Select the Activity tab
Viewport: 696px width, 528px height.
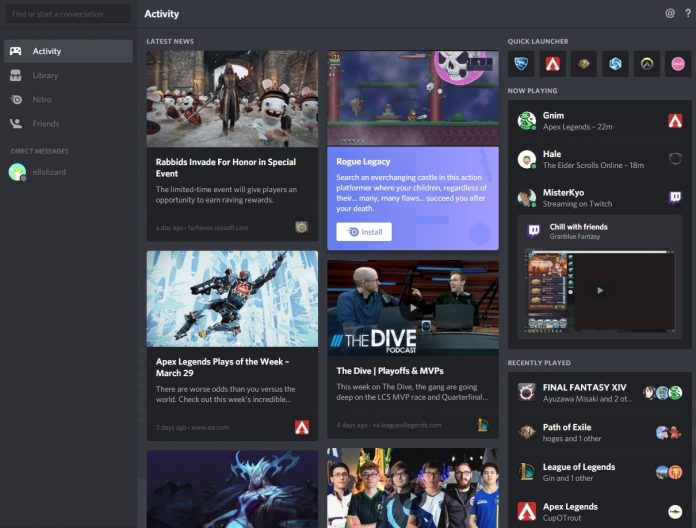(46, 51)
